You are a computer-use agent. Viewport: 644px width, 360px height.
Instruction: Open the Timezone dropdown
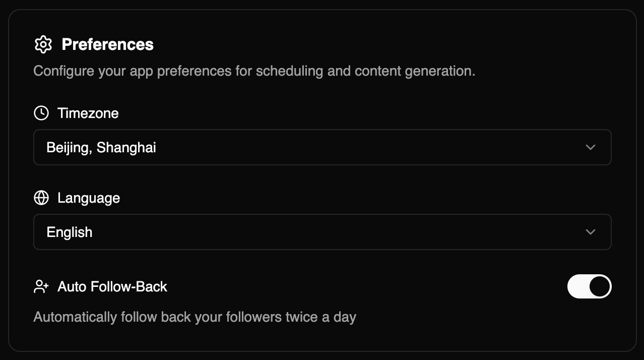click(x=322, y=147)
